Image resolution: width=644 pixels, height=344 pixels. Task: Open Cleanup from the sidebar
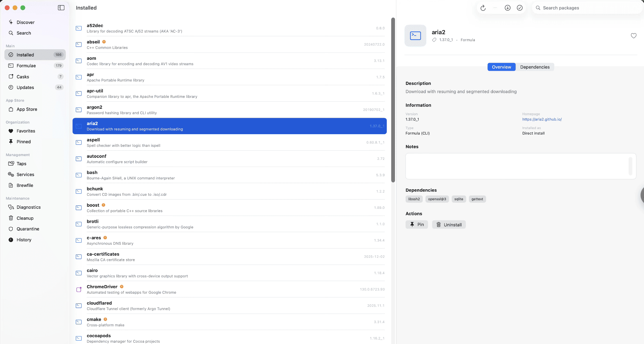[25, 218]
